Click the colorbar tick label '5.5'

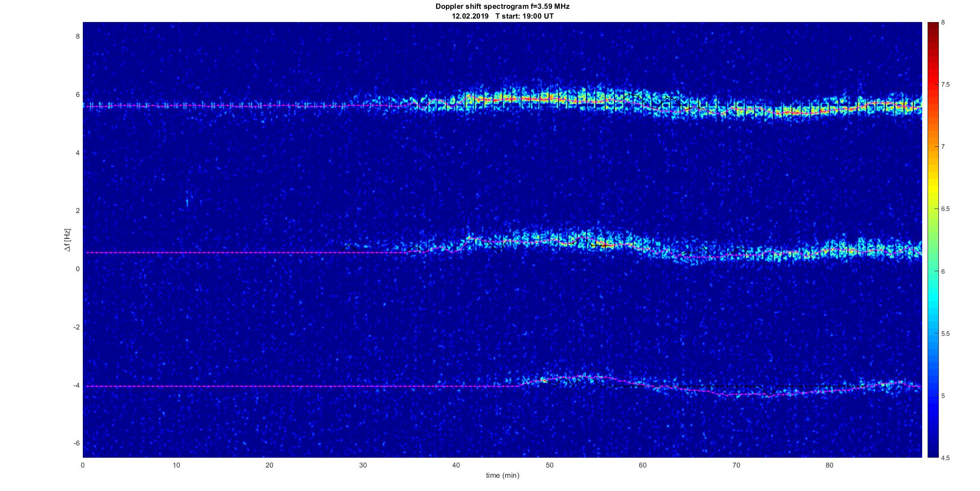[x=945, y=334]
